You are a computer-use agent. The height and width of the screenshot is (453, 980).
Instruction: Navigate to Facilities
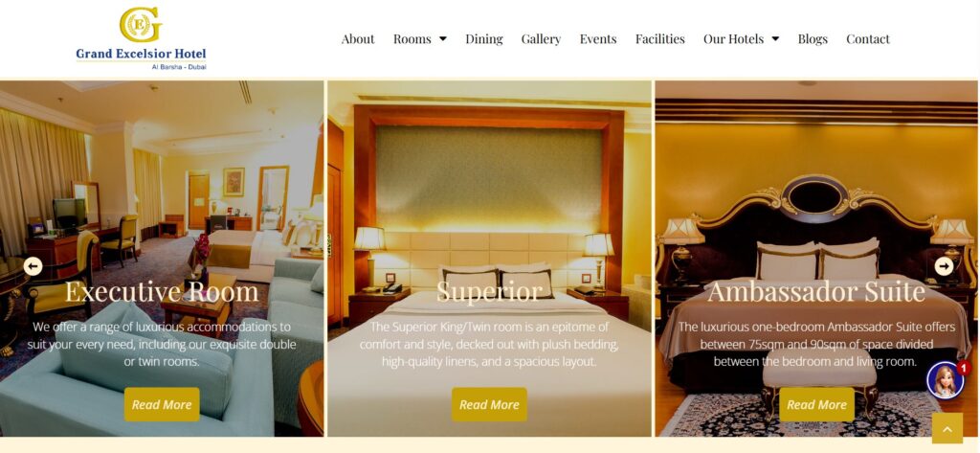point(660,39)
